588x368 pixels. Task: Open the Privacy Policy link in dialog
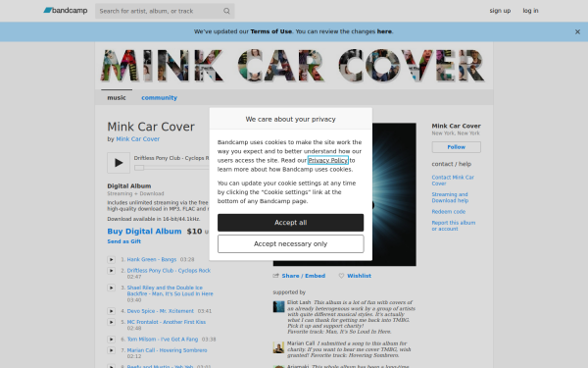click(x=328, y=160)
